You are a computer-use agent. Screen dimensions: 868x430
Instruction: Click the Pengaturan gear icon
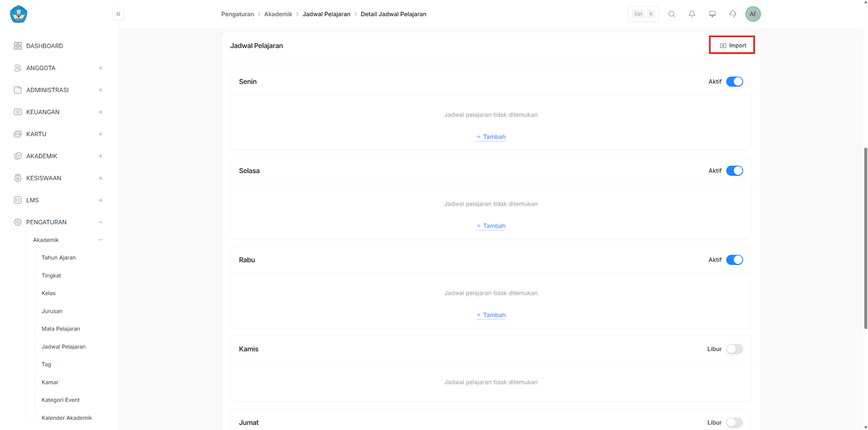click(18, 222)
